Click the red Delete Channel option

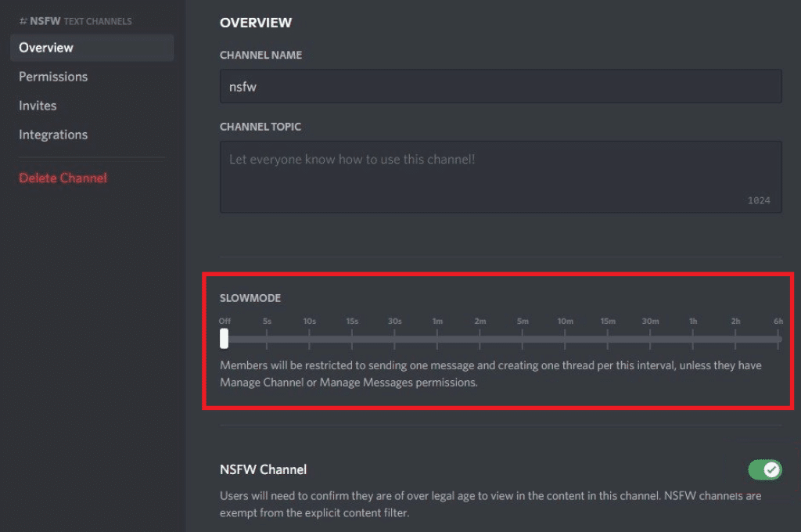click(63, 178)
